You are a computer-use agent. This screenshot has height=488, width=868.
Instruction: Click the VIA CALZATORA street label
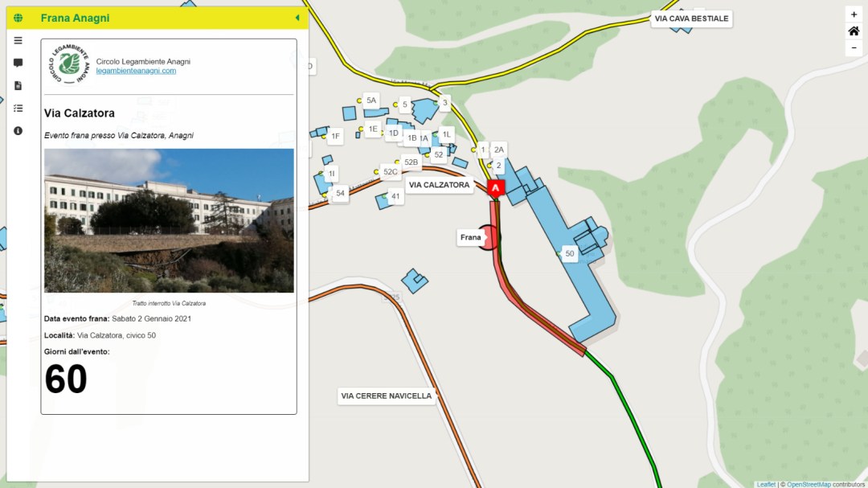click(439, 185)
